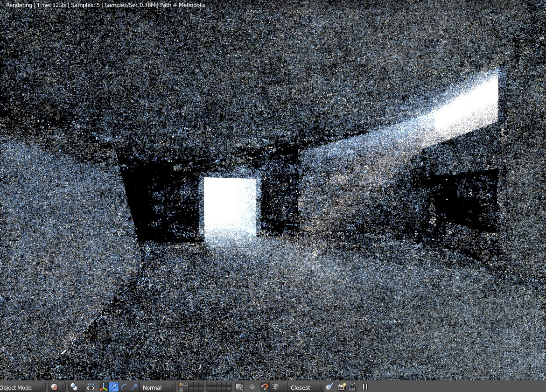
Task: Click the render animation clapperboard icon
Action: [x=352, y=387]
